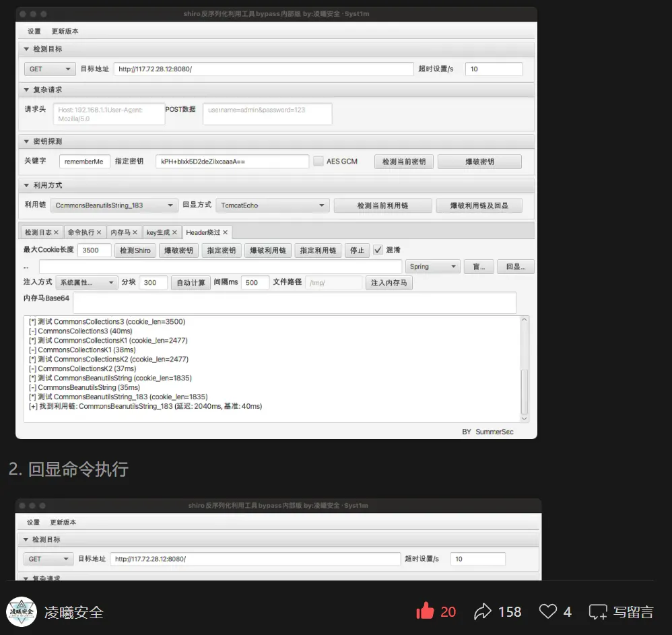672x635 pixels.
Task: Open the 利用链 CommonsBeanutilsString_183 dropdown
Action: [114, 205]
